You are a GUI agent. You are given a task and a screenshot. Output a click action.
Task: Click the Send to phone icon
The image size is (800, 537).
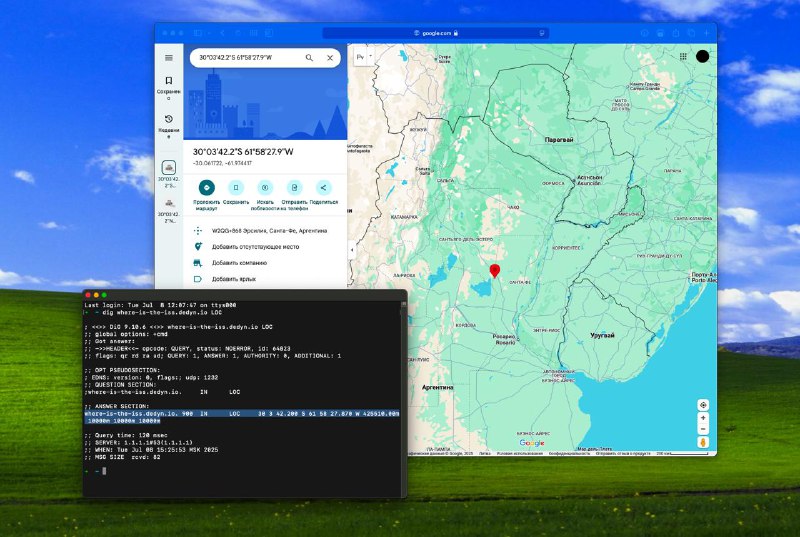coord(294,188)
